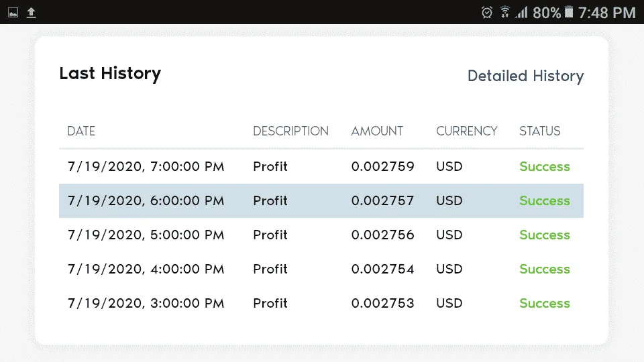Click the STATUS column header
The image size is (644, 362).
(539, 131)
